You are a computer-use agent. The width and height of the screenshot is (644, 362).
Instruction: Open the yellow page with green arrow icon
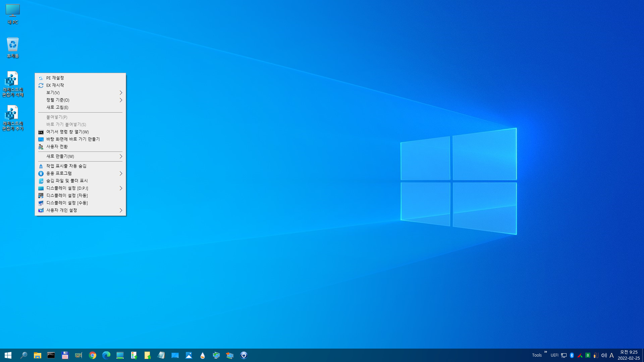(x=148, y=355)
